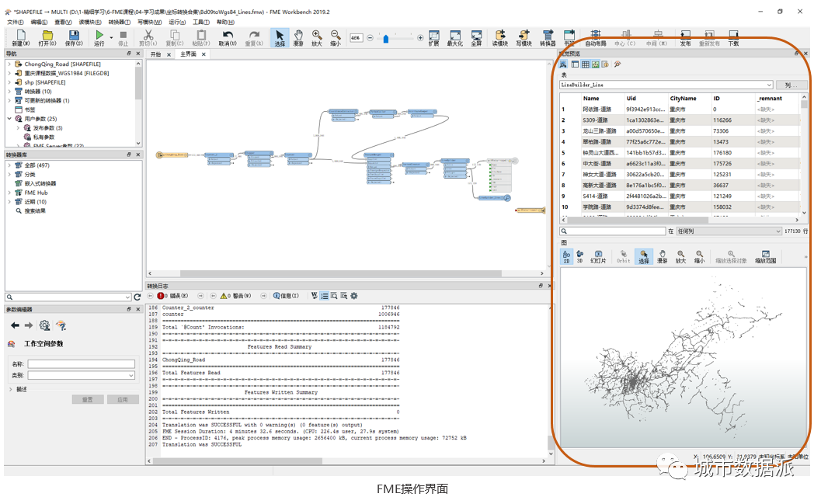Viewport: 821px width, 504px height.
Task: Click 缩小 zoom-out in preview map toolbar
Action: click(x=700, y=256)
